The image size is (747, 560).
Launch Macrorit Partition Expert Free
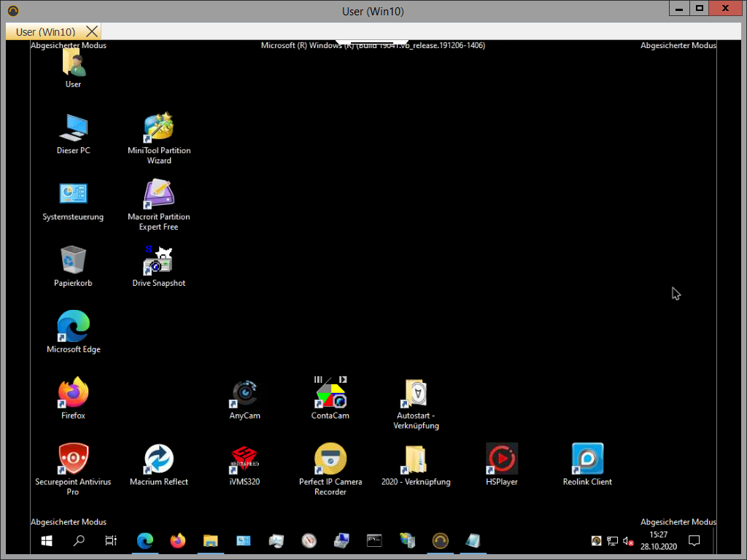click(x=159, y=195)
